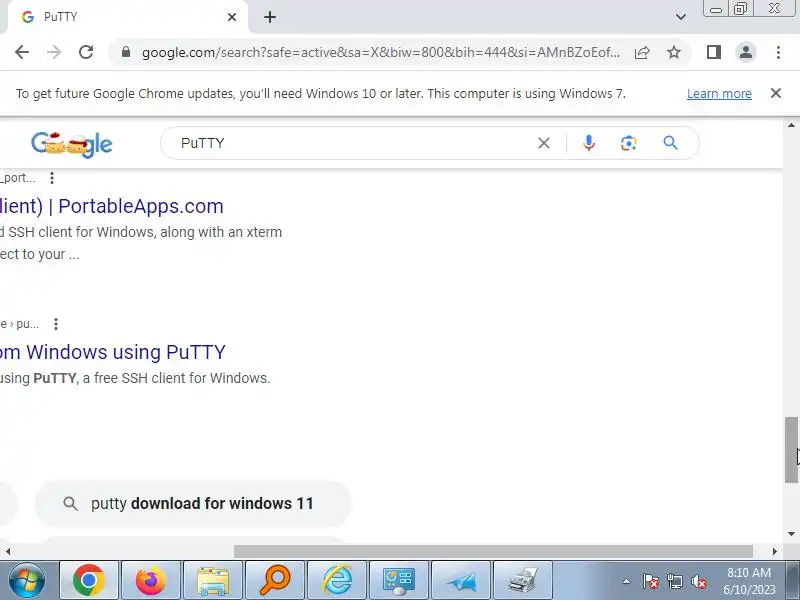The width and height of the screenshot is (800, 600).
Task: Click the address bar URL
Action: tap(381, 53)
